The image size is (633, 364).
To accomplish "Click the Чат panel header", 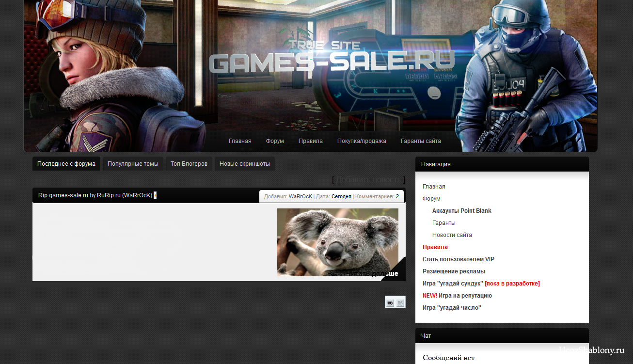I will click(x=502, y=335).
